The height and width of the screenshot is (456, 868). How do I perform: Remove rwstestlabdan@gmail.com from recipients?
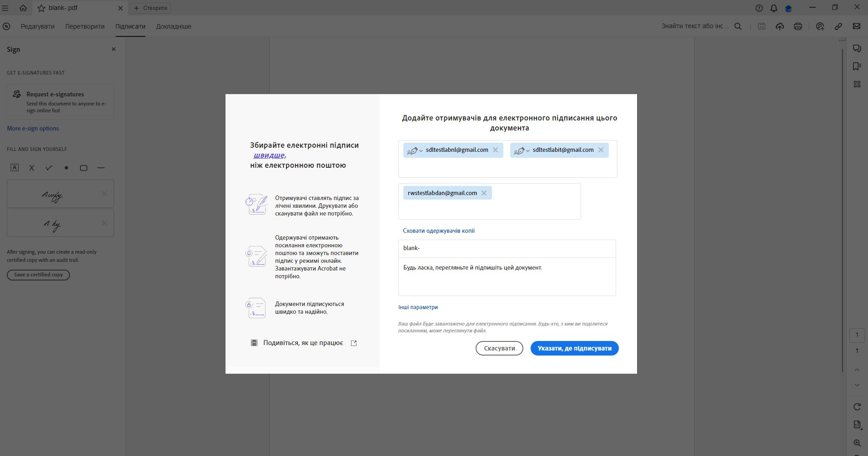coord(485,193)
